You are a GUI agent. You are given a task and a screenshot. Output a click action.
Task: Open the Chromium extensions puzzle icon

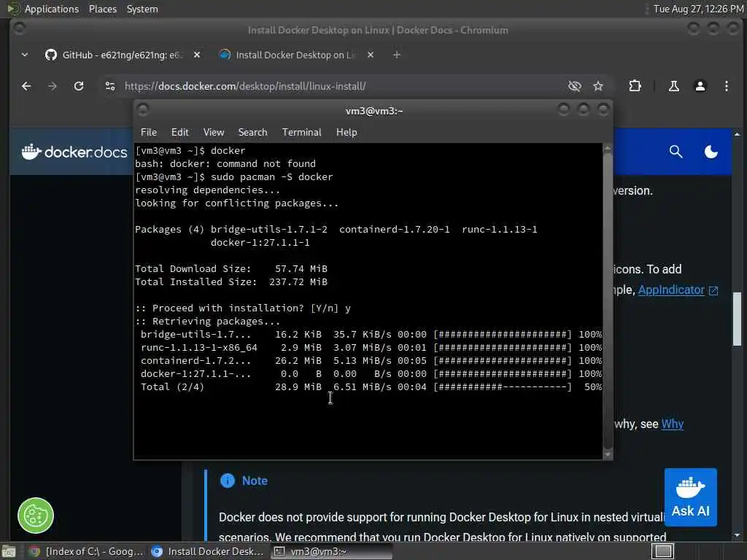635,86
